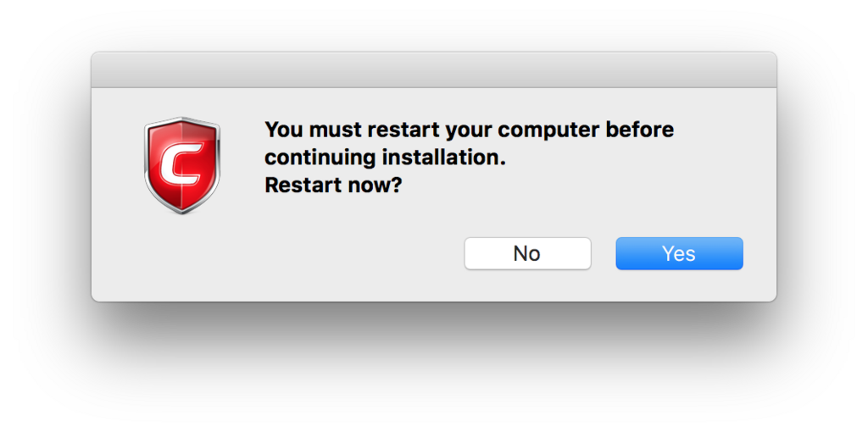Click the 'continuing installation.' text line
Viewport: 868px width, 432px height.
386,158
